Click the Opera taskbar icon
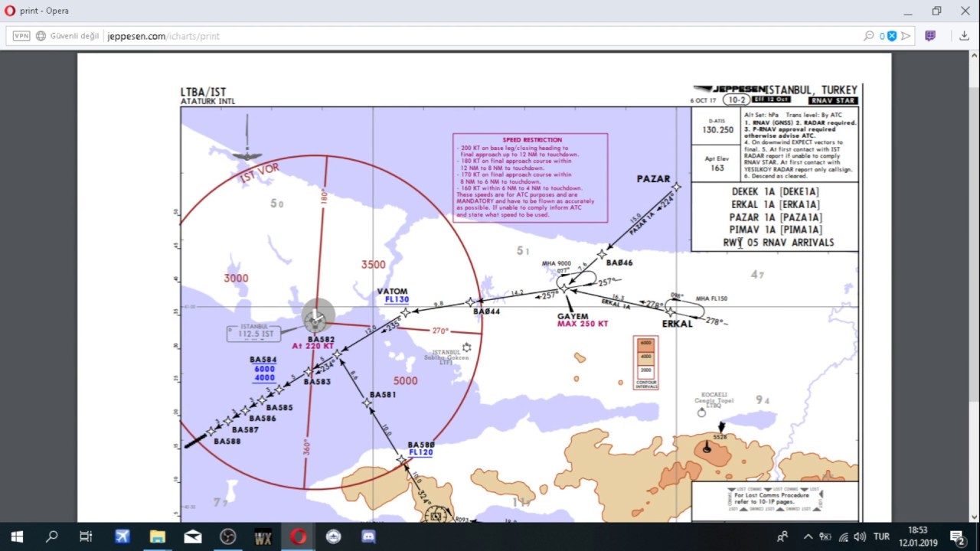Screen dimensions: 980x551 [x=298, y=536]
